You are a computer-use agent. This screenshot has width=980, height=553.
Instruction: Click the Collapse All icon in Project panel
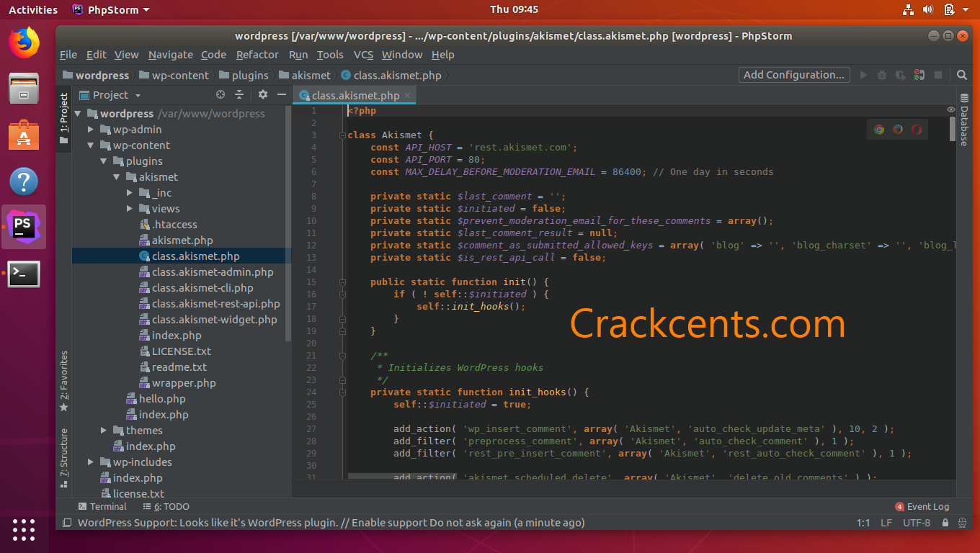click(x=239, y=94)
